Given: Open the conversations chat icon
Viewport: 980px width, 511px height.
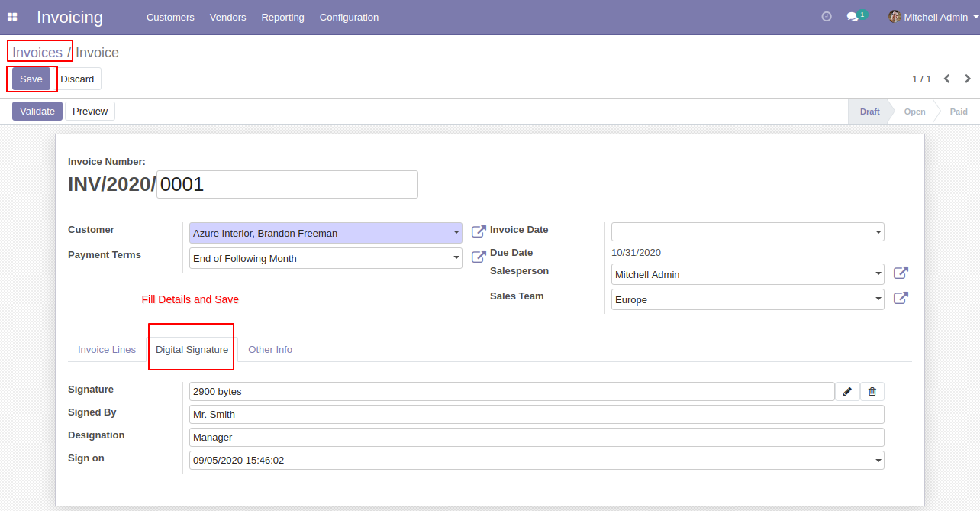Looking at the screenshot, I should click(x=853, y=17).
